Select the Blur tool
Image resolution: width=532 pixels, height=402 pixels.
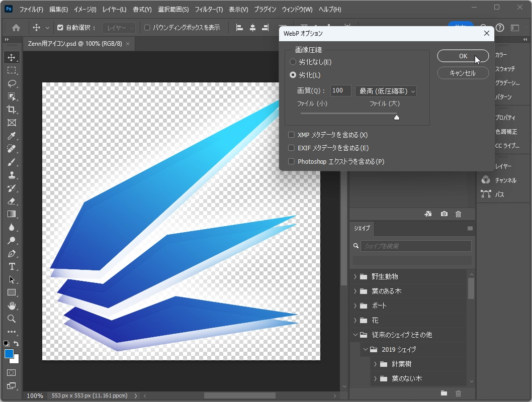(12, 228)
